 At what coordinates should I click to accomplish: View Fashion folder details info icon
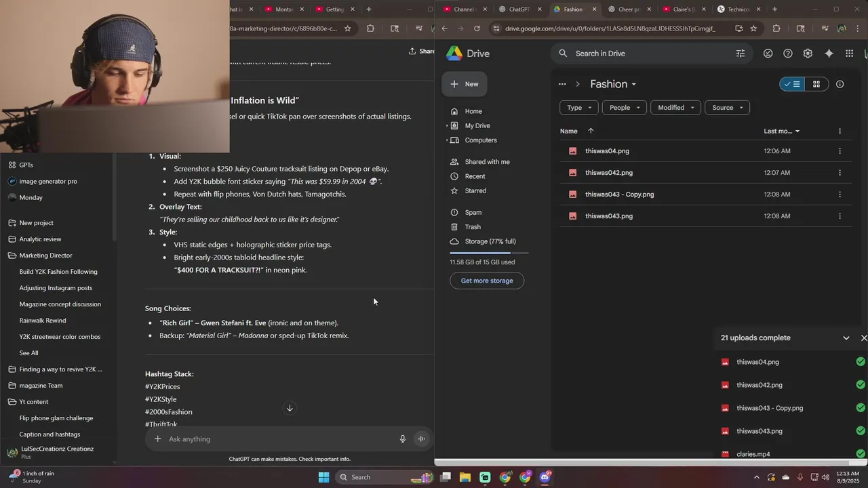point(840,84)
